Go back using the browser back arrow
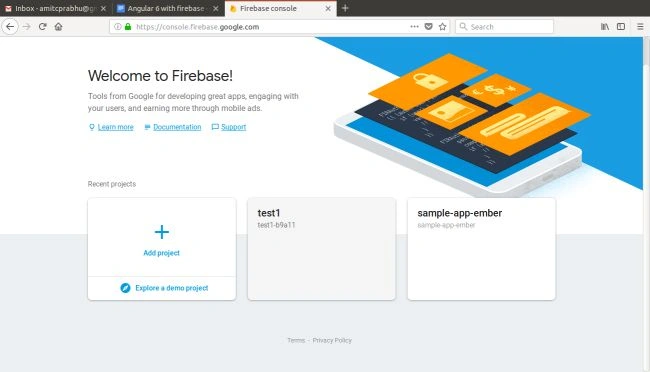Viewport: 650px width, 372px height. tap(10, 27)
